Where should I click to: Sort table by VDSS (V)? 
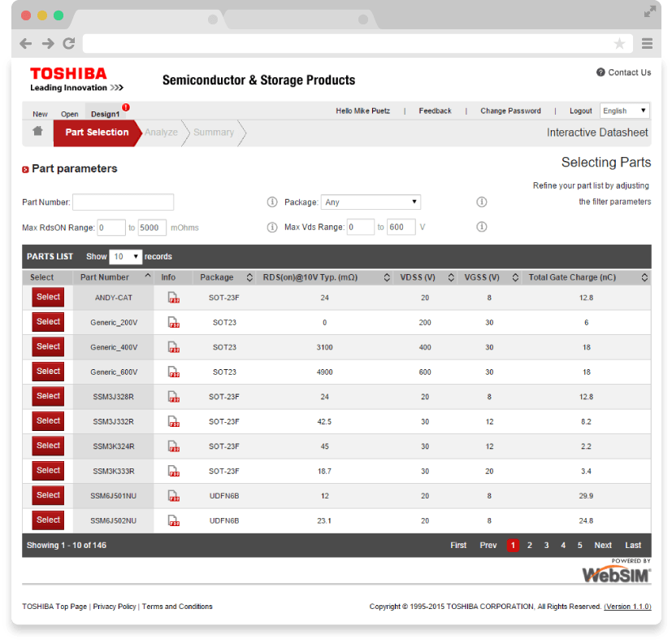[451, 277]
